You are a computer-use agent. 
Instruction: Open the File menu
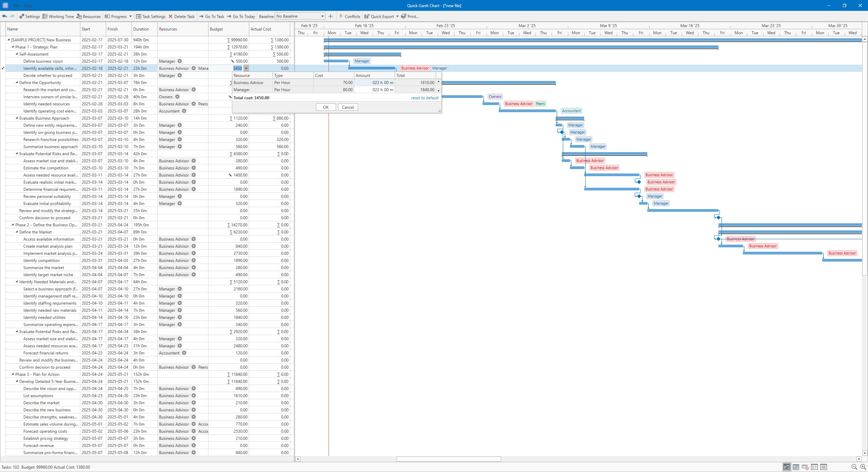(x=16, y=5)
